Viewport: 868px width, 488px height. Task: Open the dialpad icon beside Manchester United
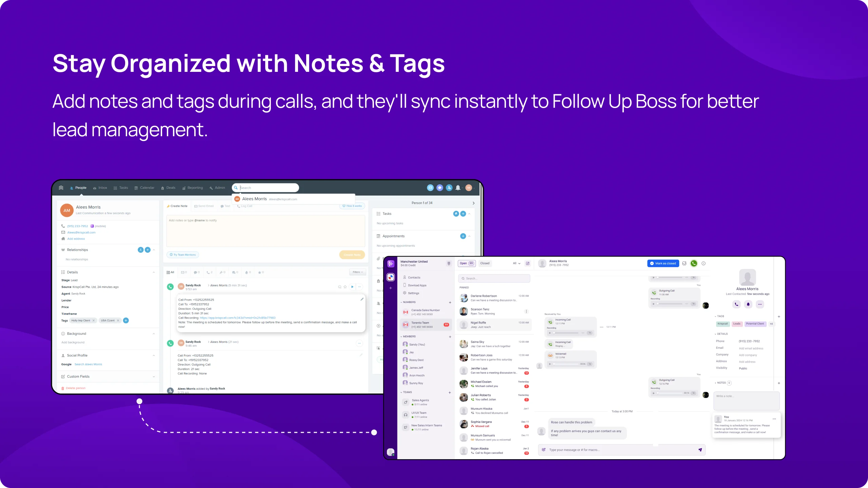(x=449, y=263)
